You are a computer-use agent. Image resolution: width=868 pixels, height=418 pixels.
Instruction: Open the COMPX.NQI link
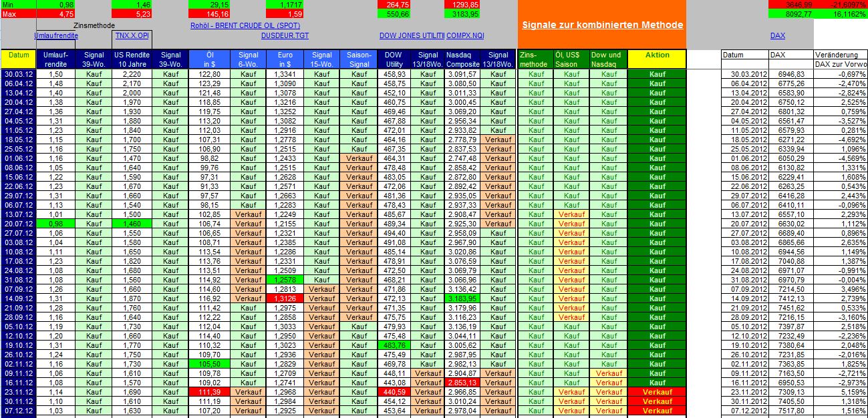466,35
